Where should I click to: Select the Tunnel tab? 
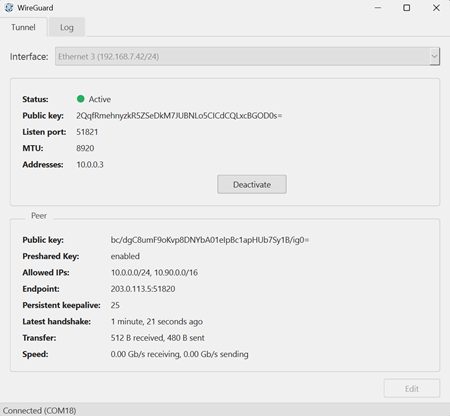tap(23, 27)
